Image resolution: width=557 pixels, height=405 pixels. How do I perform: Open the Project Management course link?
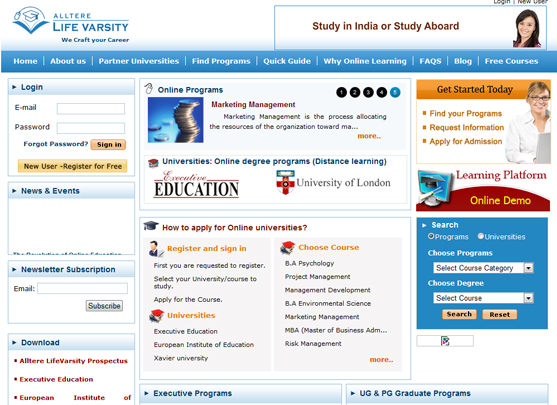click(318, 277)
